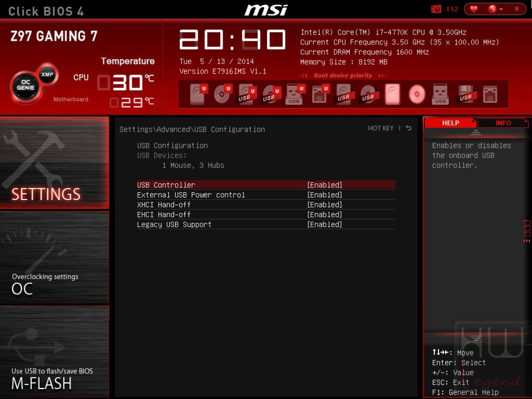This screenshot has height=399, width=532.
Task: Select the UEFI USB CD/DVD boot icon
Action: click(271, 94)
